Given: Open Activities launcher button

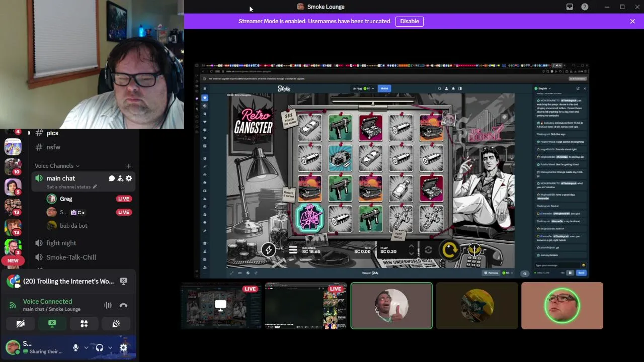Looking at the screenshot, I should pos(84,324).
